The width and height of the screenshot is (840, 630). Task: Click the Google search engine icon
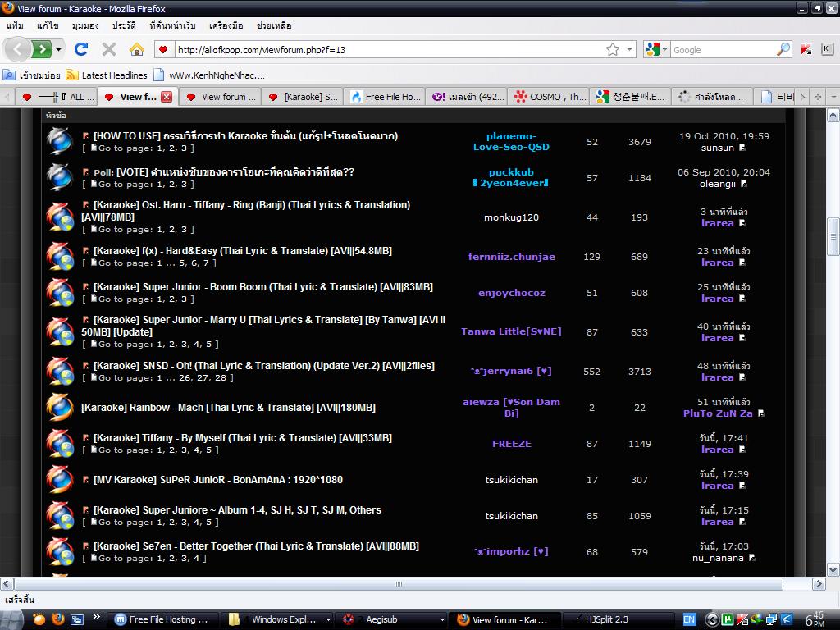[x=652, y=50]
